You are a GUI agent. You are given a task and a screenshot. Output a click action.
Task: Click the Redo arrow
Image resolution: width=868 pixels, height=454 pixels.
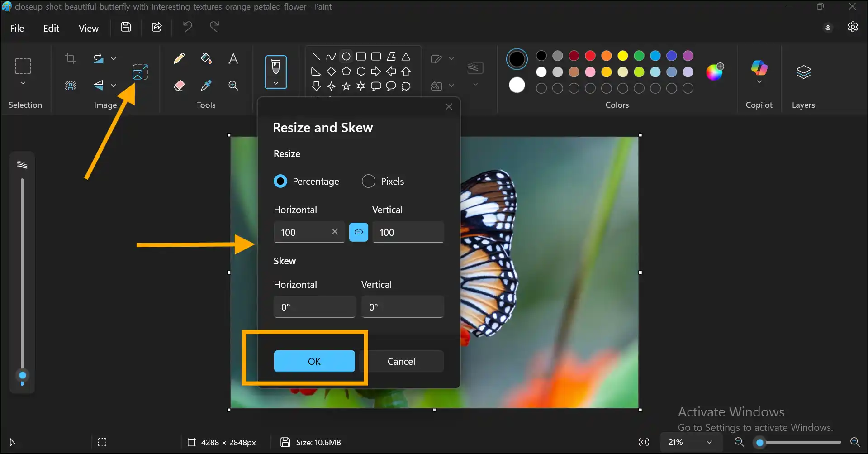click(x=214, y=27)
